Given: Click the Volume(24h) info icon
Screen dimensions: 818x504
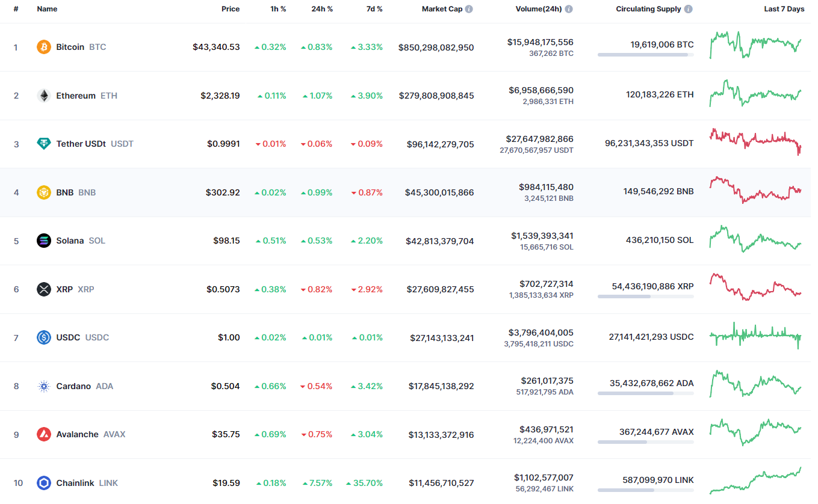Looking at the screenshot, I should (x=569, y=9).
